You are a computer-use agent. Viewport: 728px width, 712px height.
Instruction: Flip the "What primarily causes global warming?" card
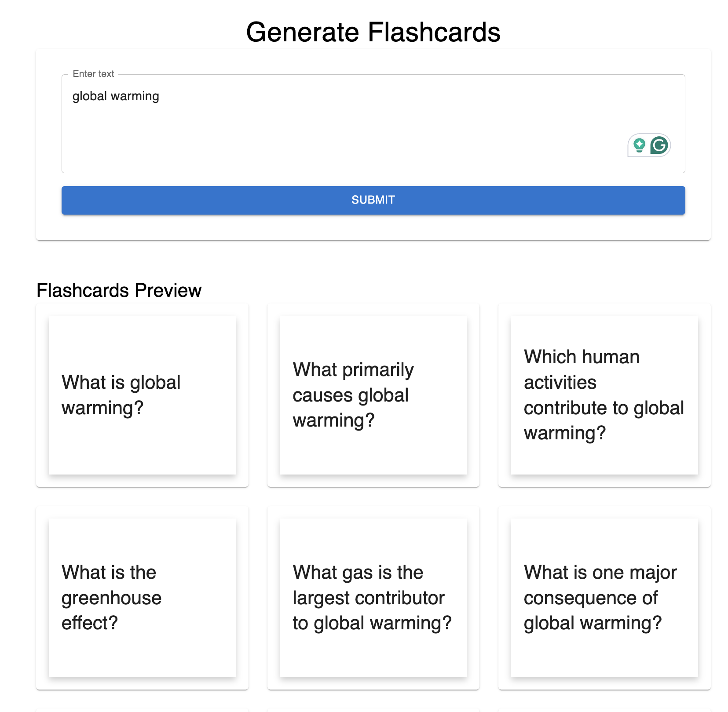373,395
